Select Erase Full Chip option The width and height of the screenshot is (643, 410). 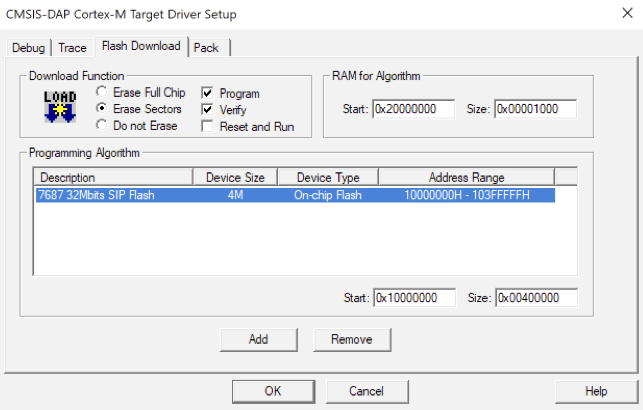pyautogui.click(x=101, y=93)
